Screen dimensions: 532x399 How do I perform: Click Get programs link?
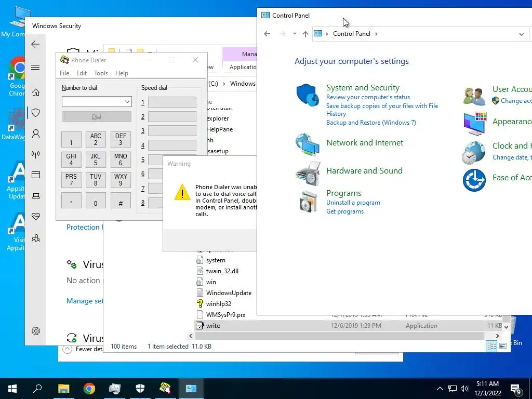(x=345, y=211)
